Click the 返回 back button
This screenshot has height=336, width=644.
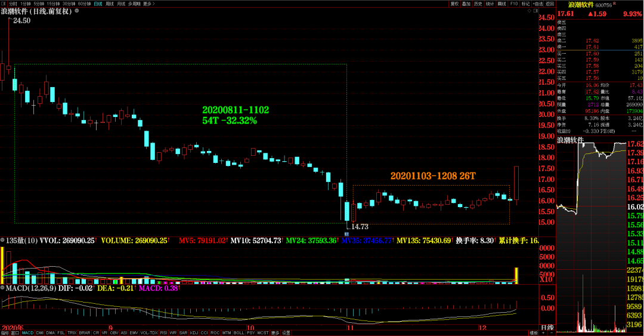pyautogui.click(x=550, y=4)
